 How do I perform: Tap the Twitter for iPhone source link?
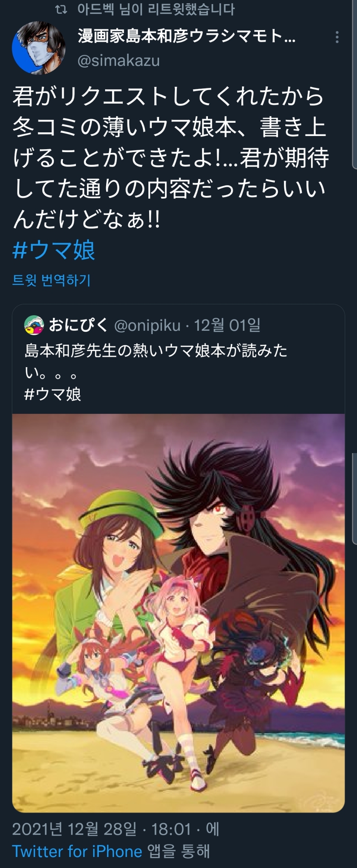77,851
